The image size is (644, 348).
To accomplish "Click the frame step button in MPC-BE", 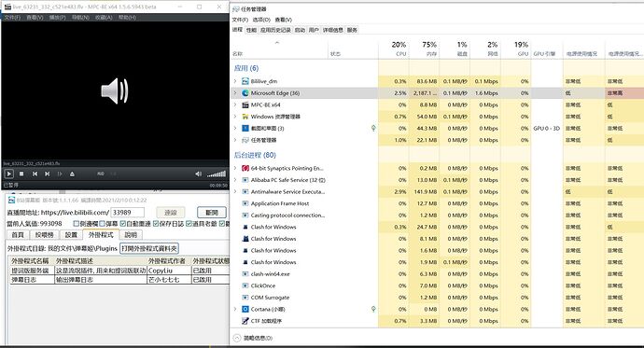I will (60, 174).
